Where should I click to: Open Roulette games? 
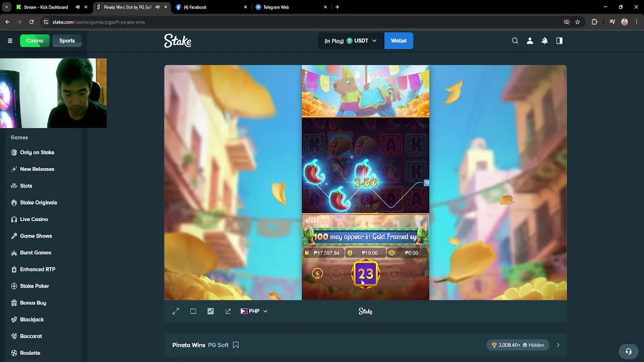(x=30, y=353)
